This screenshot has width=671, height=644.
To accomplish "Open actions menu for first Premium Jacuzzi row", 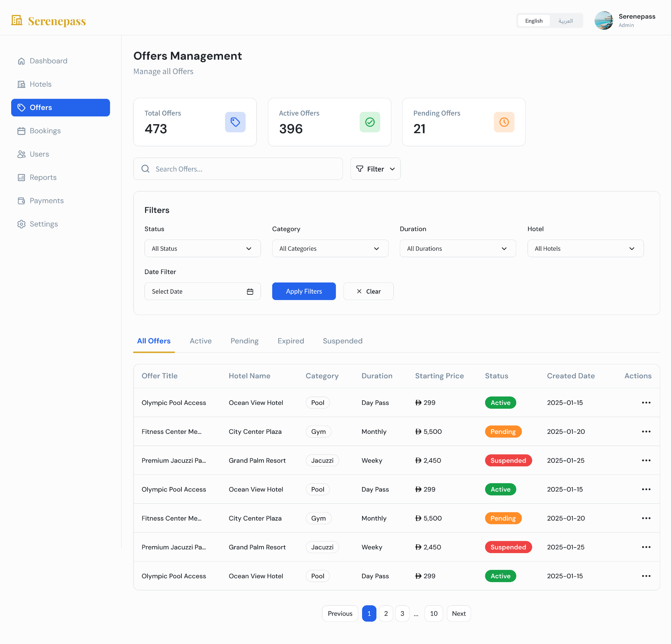I will point(646,460).
